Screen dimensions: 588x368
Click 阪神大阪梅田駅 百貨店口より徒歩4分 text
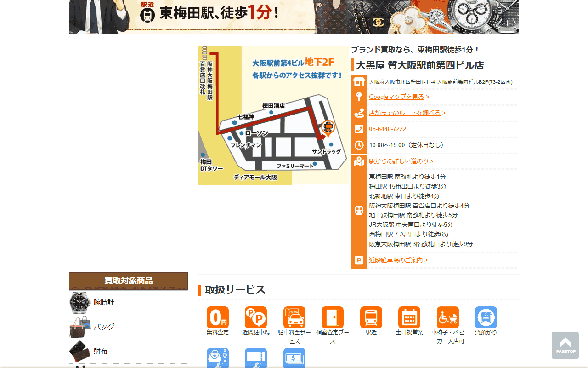(419, 206)
